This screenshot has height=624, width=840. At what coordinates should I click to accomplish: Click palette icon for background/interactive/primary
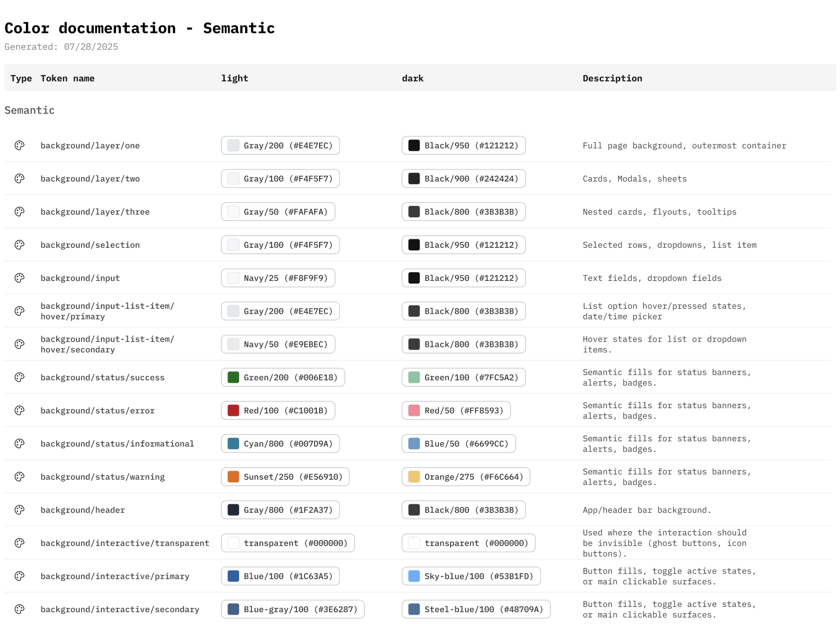[19, 576]
